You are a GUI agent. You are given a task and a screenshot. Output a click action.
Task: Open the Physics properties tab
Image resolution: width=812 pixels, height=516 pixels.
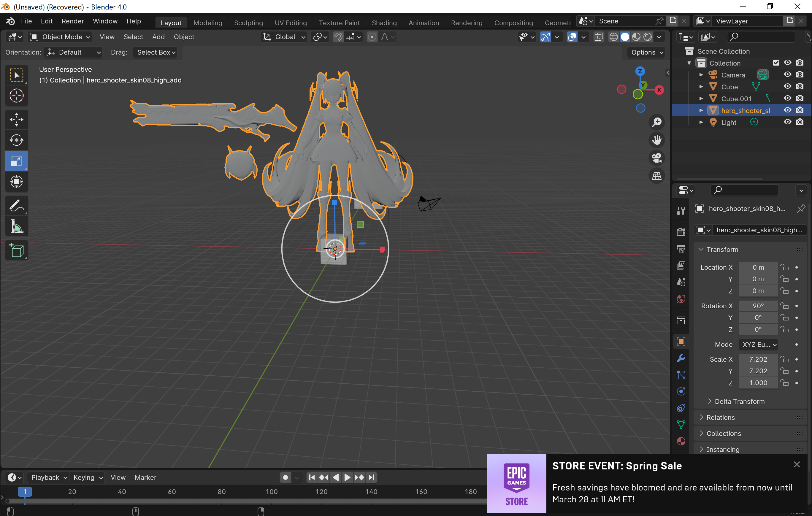click(681, 391)
